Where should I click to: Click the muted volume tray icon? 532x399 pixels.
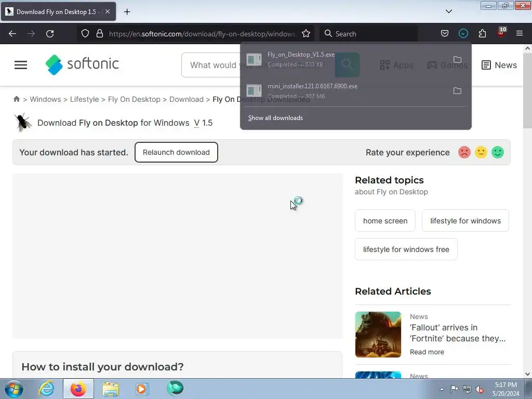(480, 389)
